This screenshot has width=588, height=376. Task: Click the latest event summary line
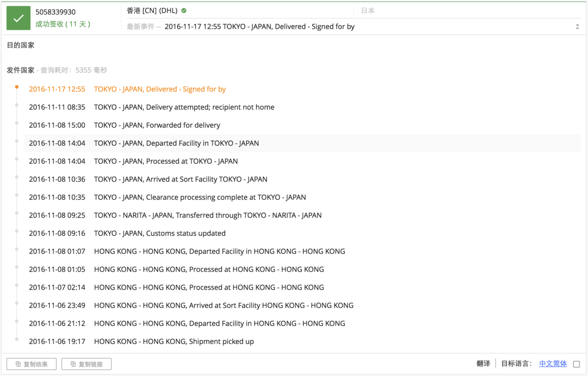[260, 26]
